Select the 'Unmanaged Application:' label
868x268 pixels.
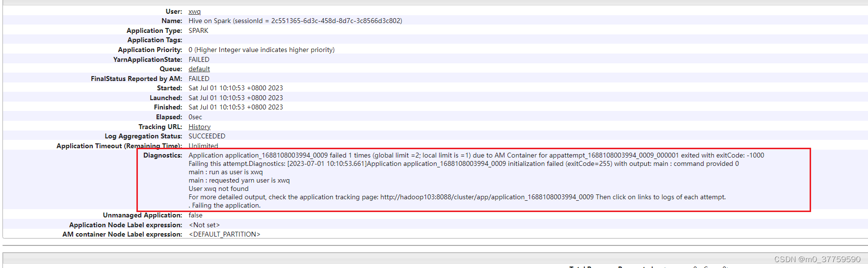(x=143, y=215)
